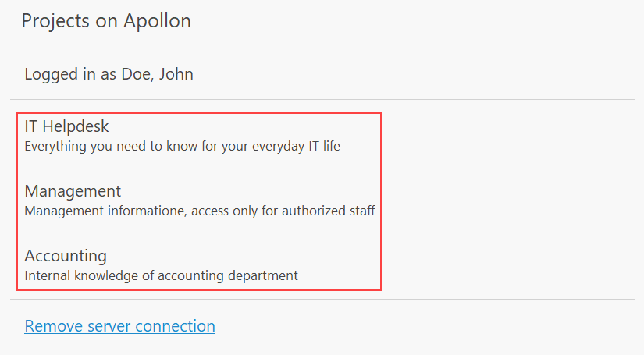This screenshot has height=355, width=644.
Task: Click the Accounting internal knowledge description
Action: 161,275
